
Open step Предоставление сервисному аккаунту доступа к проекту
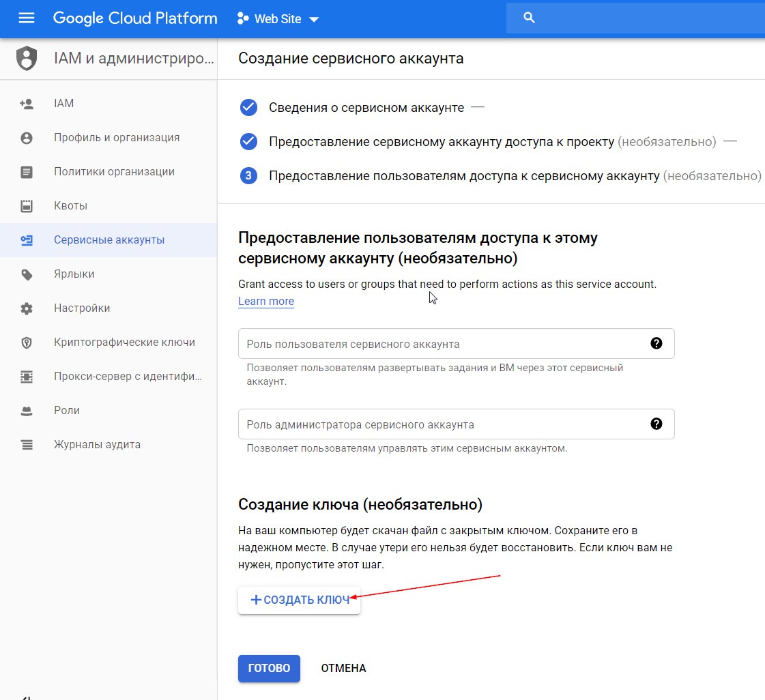tap(492, 141)
